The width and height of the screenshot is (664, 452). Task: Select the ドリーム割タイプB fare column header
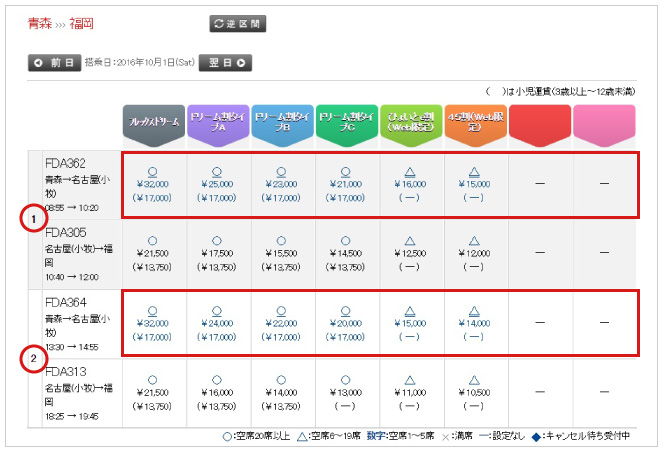282,126
